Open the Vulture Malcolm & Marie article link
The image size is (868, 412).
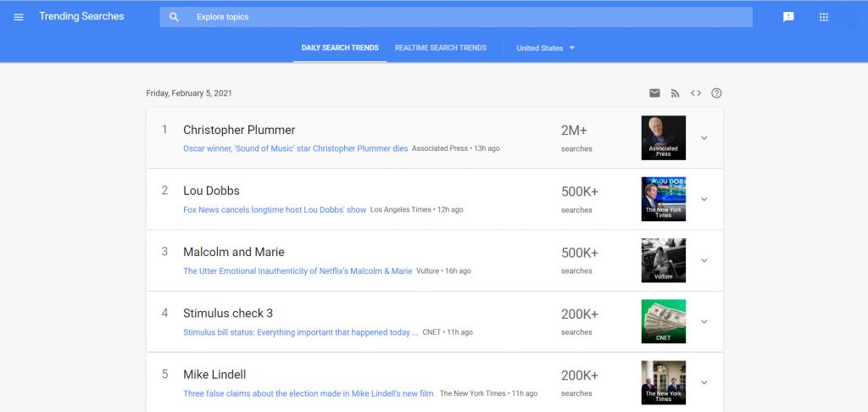(x=298, y=270)
